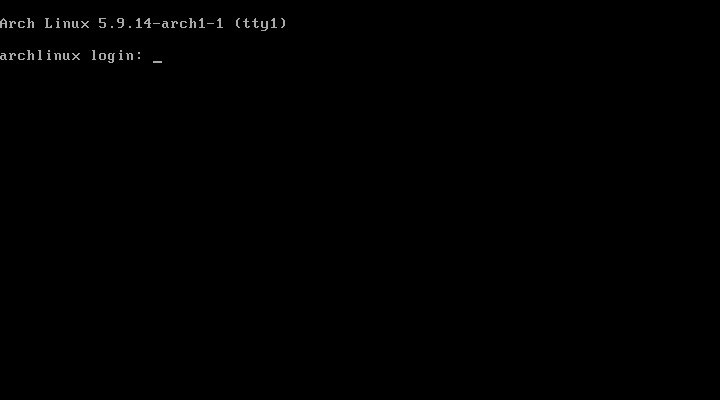Click the letter "x" ending archlinux hostname
The width and height of the screenshot is (720, 400).
point(76,56)
